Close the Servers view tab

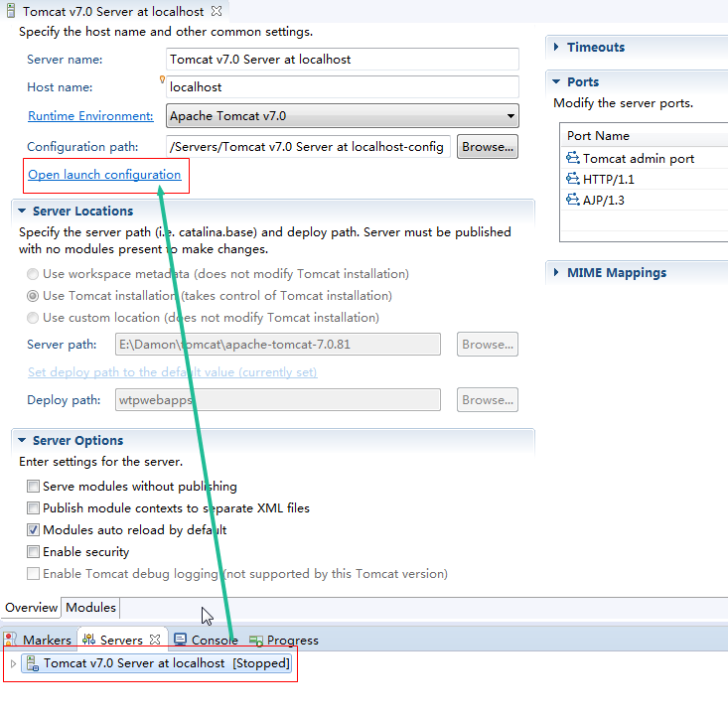(155, 640)
